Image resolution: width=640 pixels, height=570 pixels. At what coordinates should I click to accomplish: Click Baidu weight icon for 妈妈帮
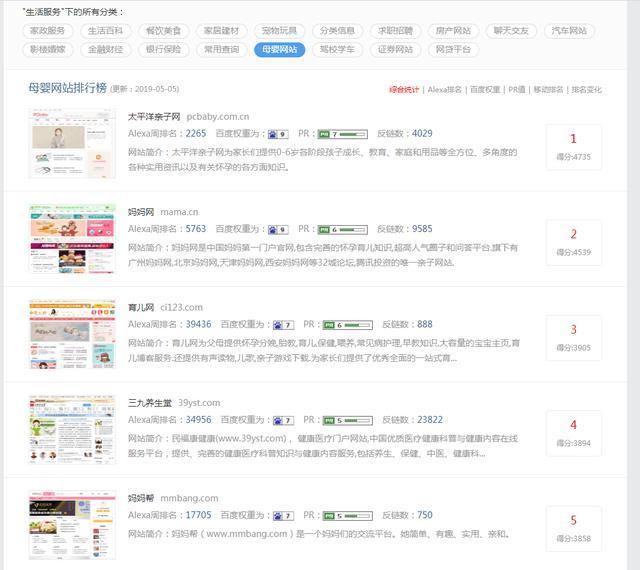[284, 516]
